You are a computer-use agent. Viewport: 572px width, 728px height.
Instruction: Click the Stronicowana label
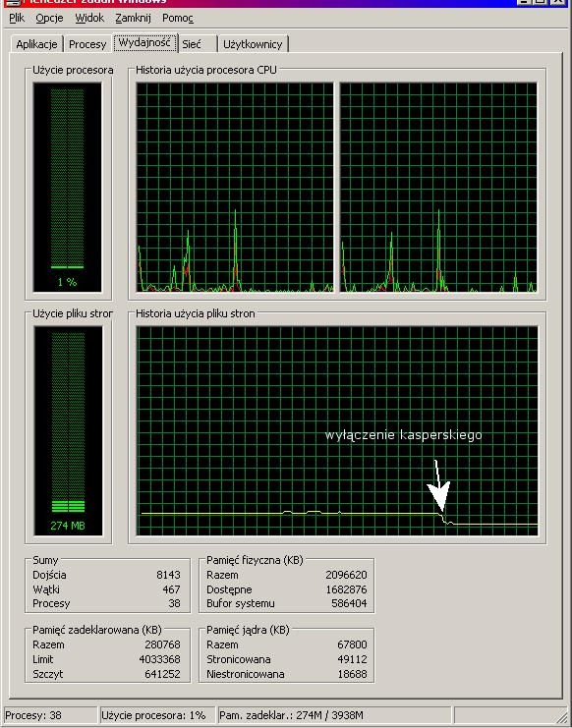pos(238,659)
